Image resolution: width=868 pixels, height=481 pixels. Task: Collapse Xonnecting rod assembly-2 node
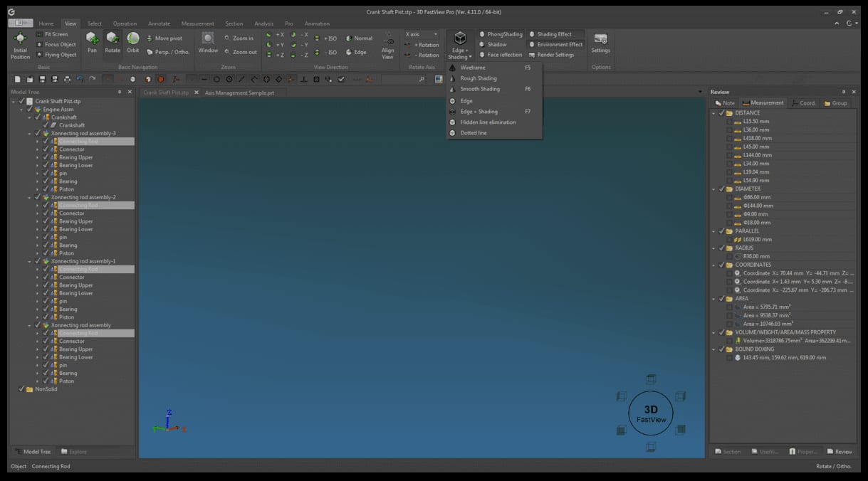click(x=29, y=197)
